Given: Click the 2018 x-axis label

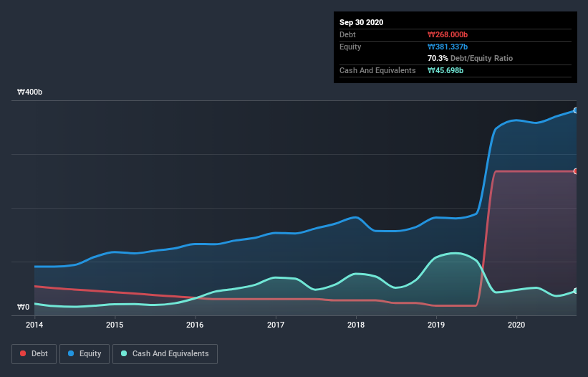Looking at the screenshot, I should click(356, 325).
